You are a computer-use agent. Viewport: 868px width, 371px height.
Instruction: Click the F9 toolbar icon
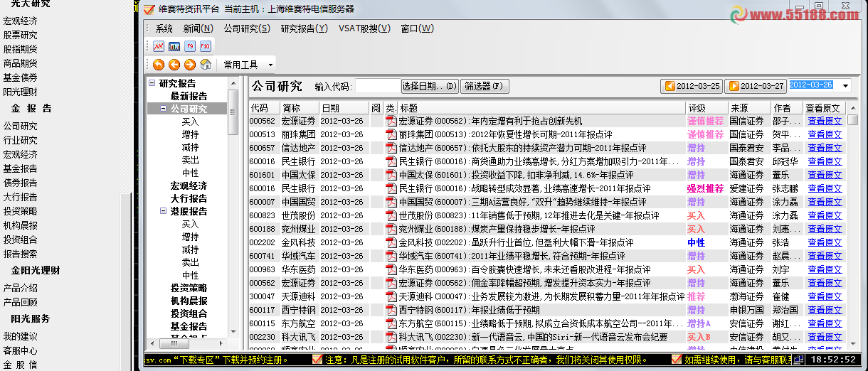[x=190, y=46]
